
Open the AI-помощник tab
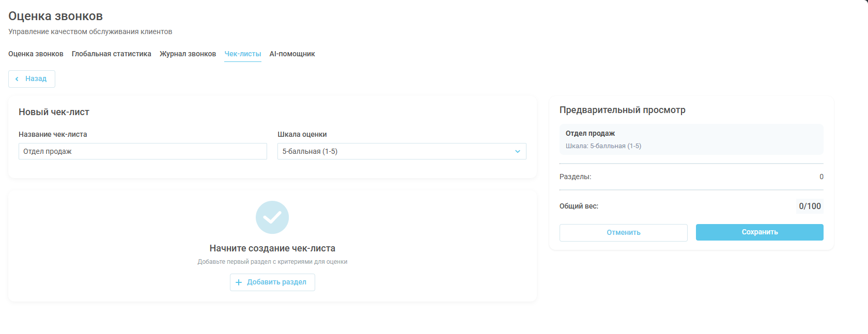click(292, 54)
